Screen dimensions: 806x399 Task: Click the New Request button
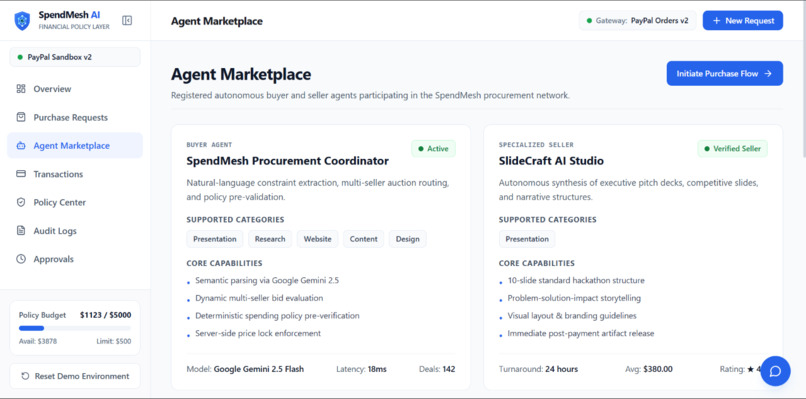point(743,21)
